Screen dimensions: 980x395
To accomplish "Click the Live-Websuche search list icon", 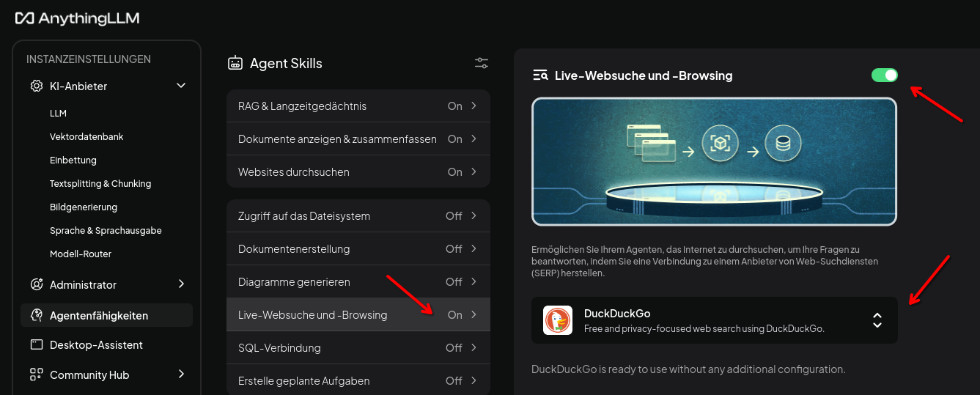I will point(541,75).
